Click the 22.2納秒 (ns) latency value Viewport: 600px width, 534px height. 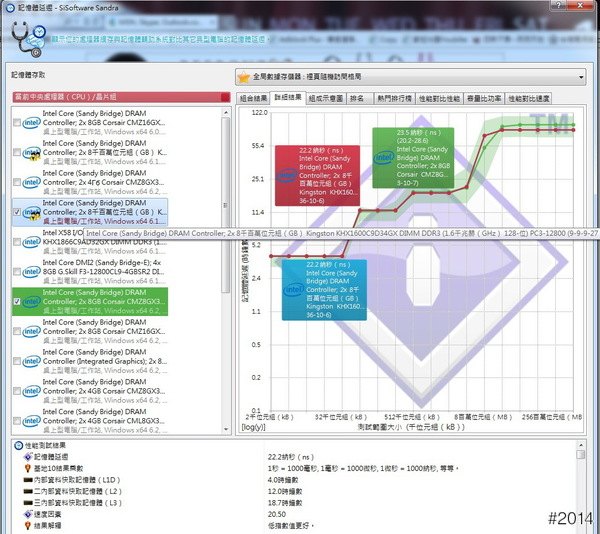pyautogui.click(x=291, y=457)
